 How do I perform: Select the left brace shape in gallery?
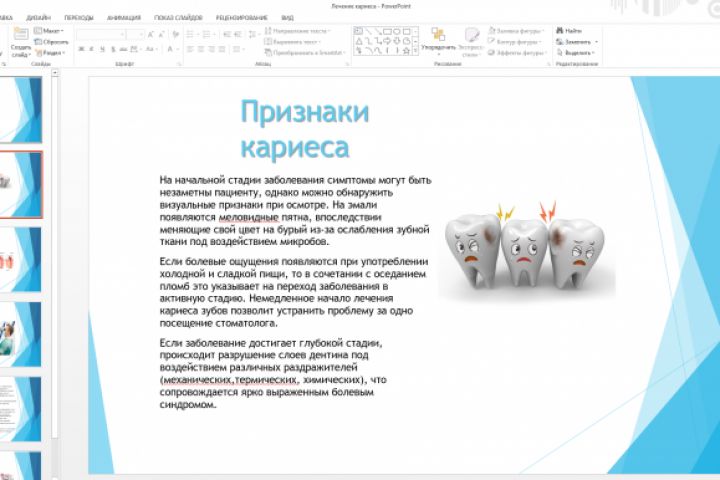(x=387, y=51)
